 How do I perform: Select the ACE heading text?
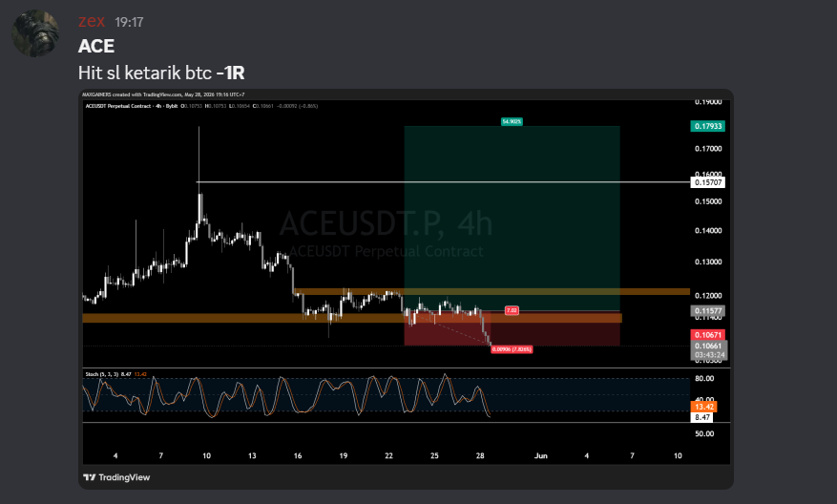96,46
